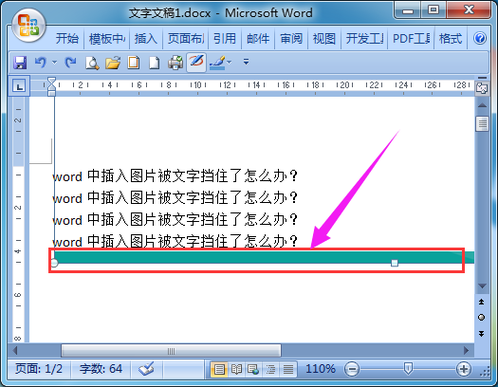Click the line color pen icon

pos(217,62)
